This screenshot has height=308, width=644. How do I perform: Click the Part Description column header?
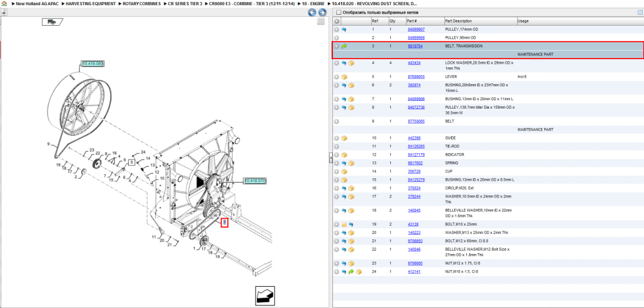459,21
